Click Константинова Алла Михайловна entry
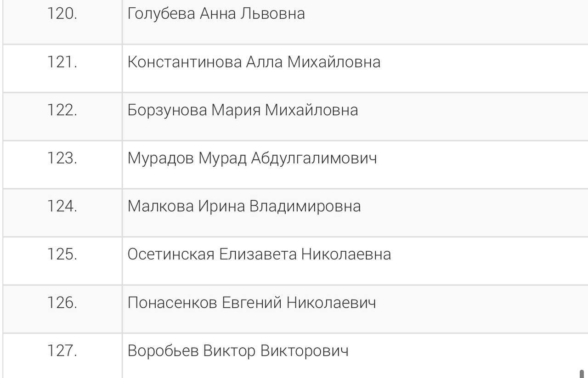The height and width of the screenshot is (378, 588). click(x=254, y=62)
